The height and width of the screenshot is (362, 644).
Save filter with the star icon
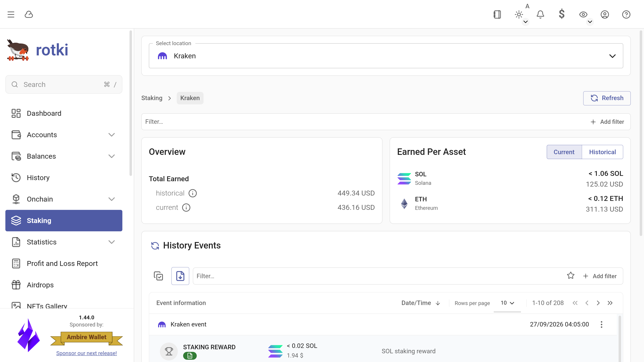[x=570, y=276]
